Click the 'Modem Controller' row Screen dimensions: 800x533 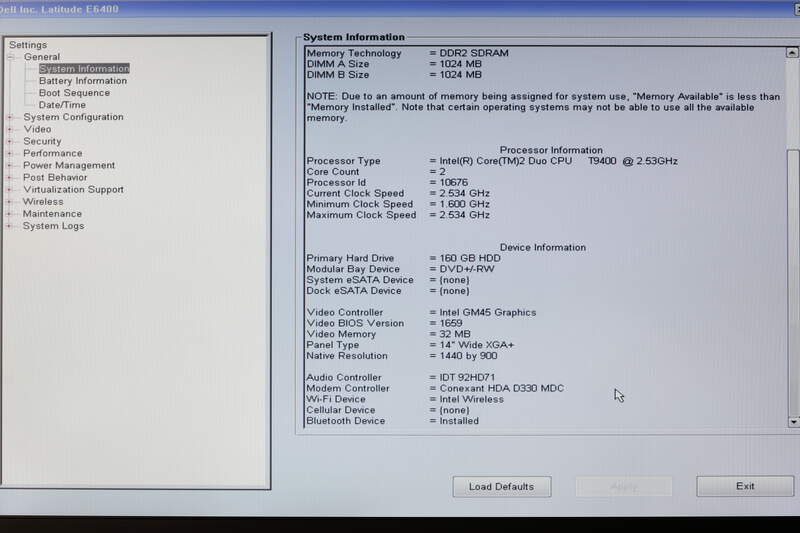click(435, 388)
